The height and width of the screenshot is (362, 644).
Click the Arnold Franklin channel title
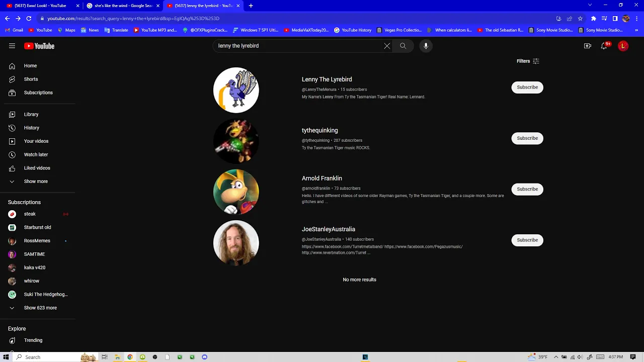pyautogui.click(x=322, y=178)
